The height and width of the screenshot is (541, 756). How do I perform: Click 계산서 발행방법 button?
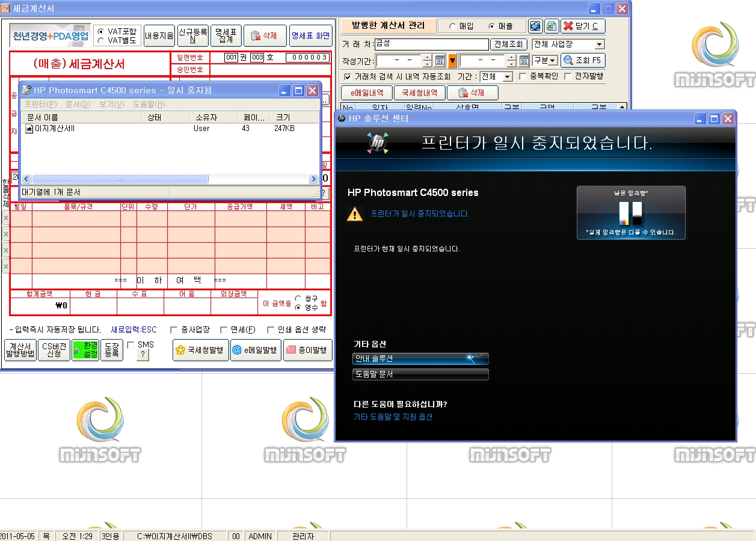tap(20, 350)
